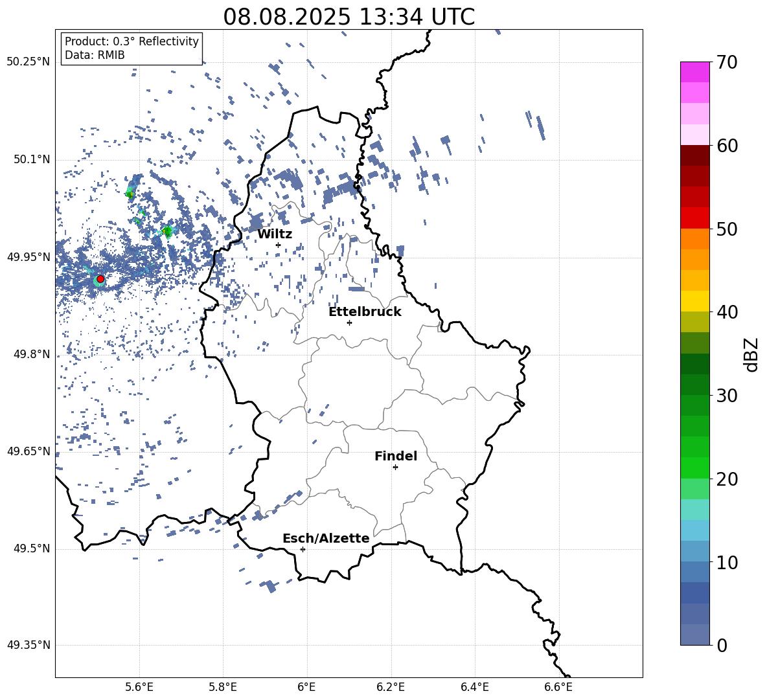Viewport: 767px width, 700px height.
Task: Click the longitude label 6°E
Action: [306, 687]
